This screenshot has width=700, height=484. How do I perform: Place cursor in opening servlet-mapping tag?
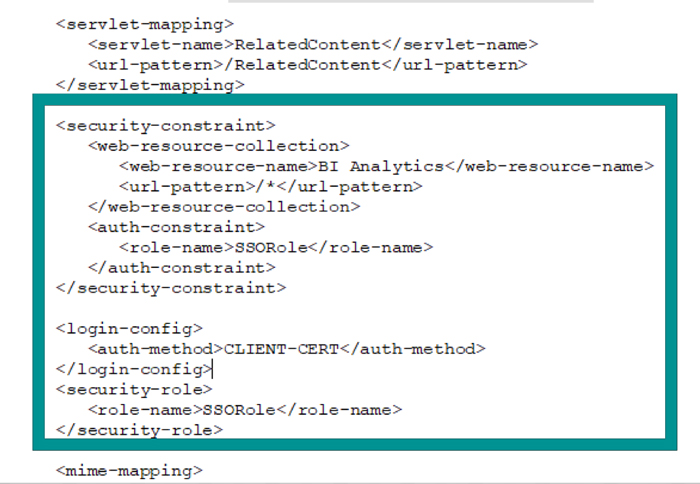145,24
